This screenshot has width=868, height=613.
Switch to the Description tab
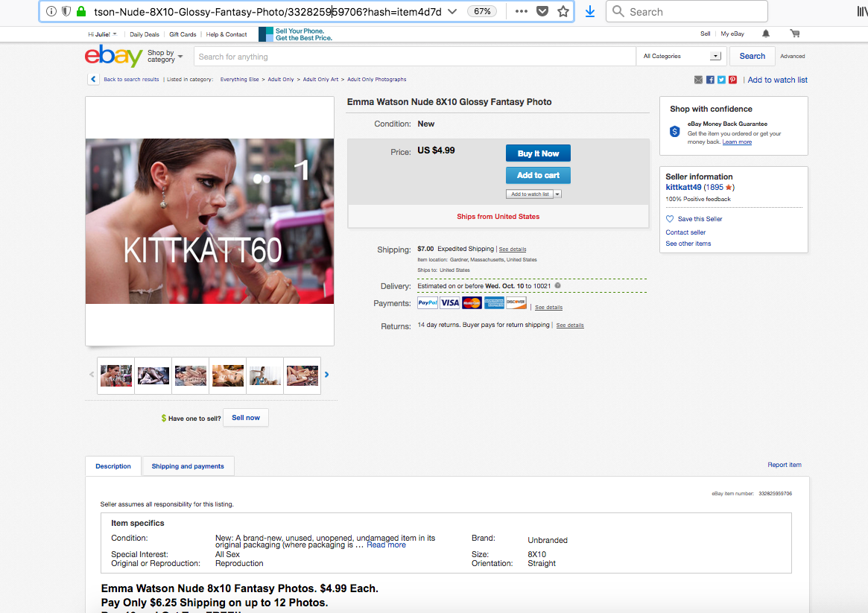pos(113,466)
